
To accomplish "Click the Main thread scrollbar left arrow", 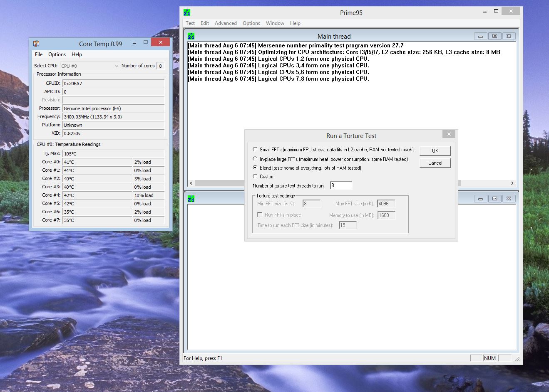I will coord(191,183).
